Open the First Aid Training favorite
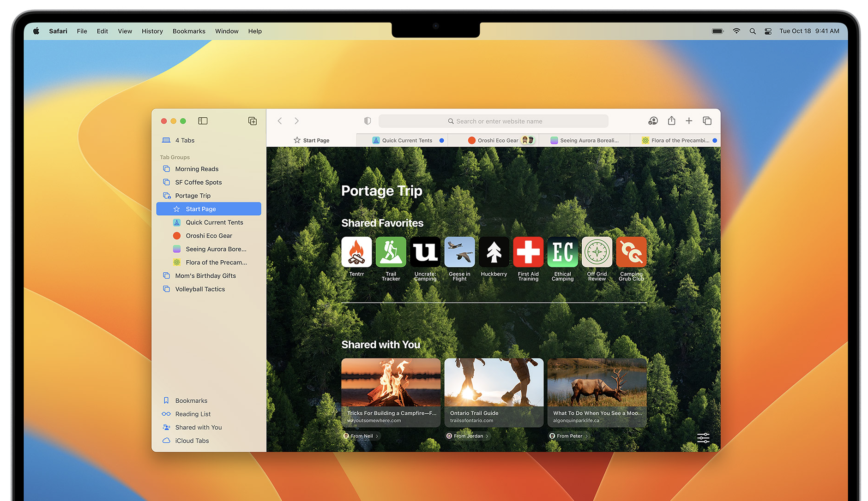This screenshot has height=501, width=868. [528, 252]
